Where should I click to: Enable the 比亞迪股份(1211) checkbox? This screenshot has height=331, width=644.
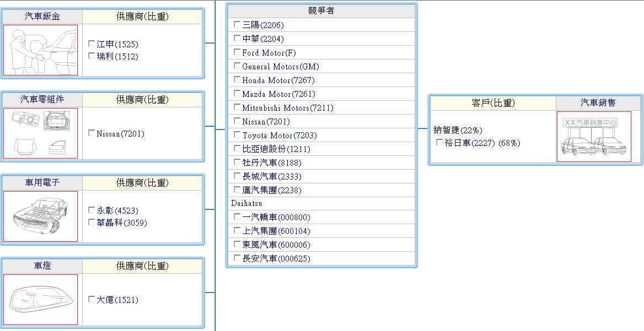tap(237, 149)
